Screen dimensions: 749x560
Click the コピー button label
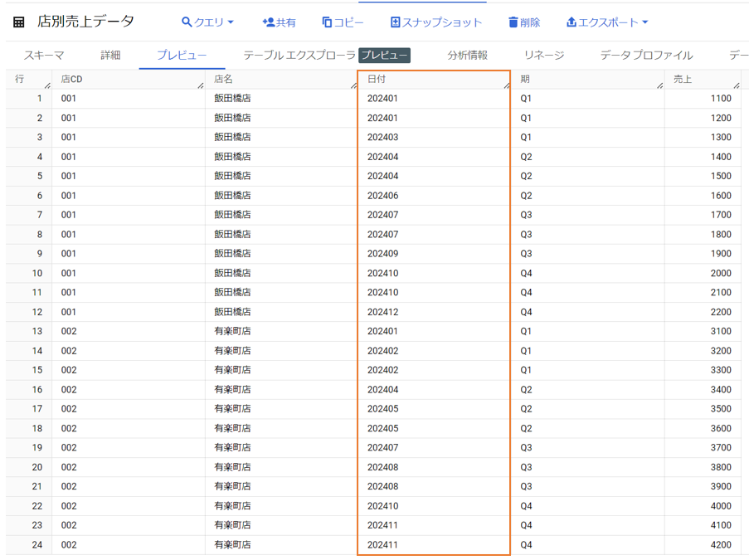pyautogui.click(x=348, y=22)
